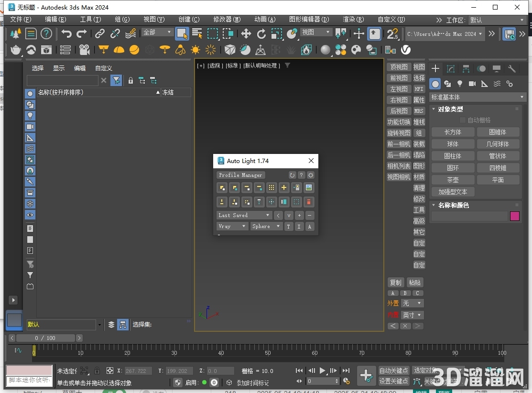Open the 文件(F) menu
532x393 pixels.
(x=21, y=19)
